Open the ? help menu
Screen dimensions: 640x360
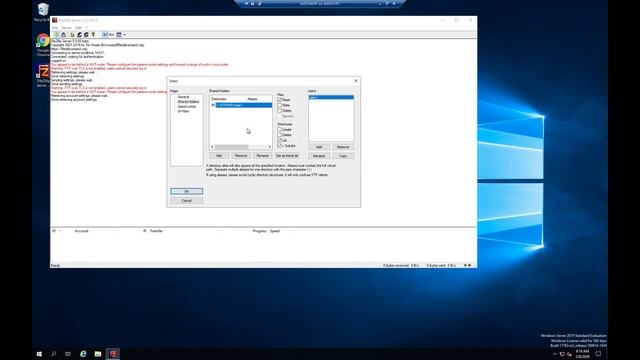(x=87, y=28)
